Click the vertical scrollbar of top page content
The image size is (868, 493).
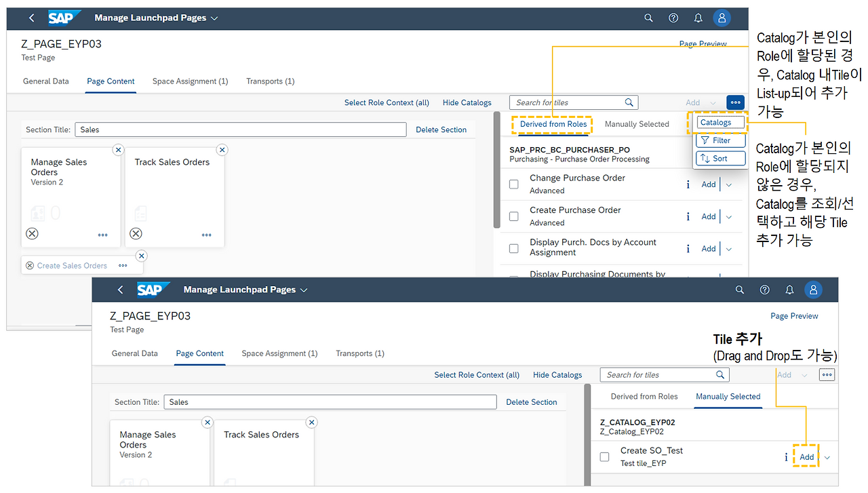(497, 170)
